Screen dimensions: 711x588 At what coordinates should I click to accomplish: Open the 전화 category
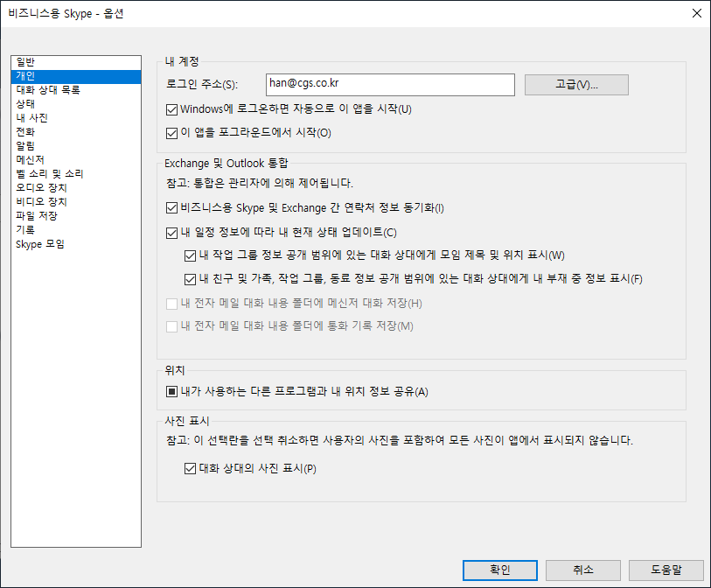(76, 132)
